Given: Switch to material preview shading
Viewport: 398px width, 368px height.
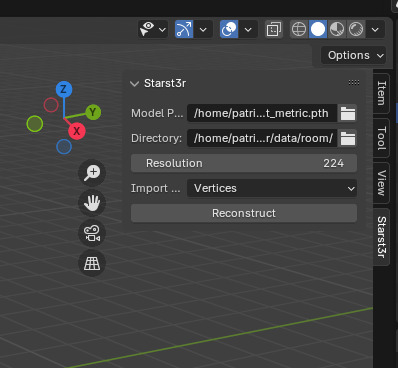Looking at the screenshot, I should tap(337, 29).
